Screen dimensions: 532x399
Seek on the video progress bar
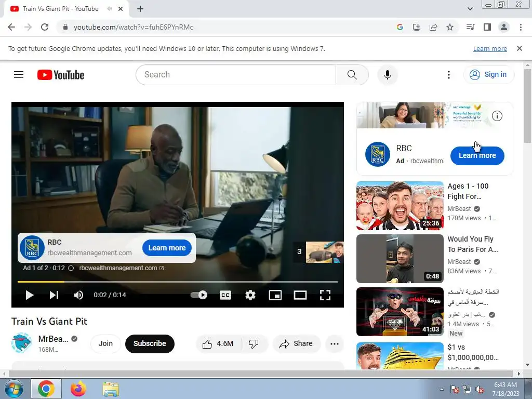coord(178,282)
